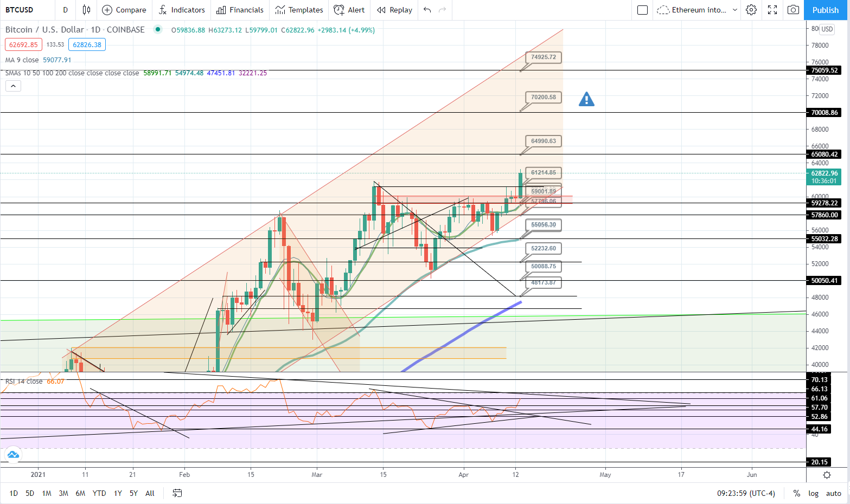Click the Compare symbol plus icon

[107, 10]
